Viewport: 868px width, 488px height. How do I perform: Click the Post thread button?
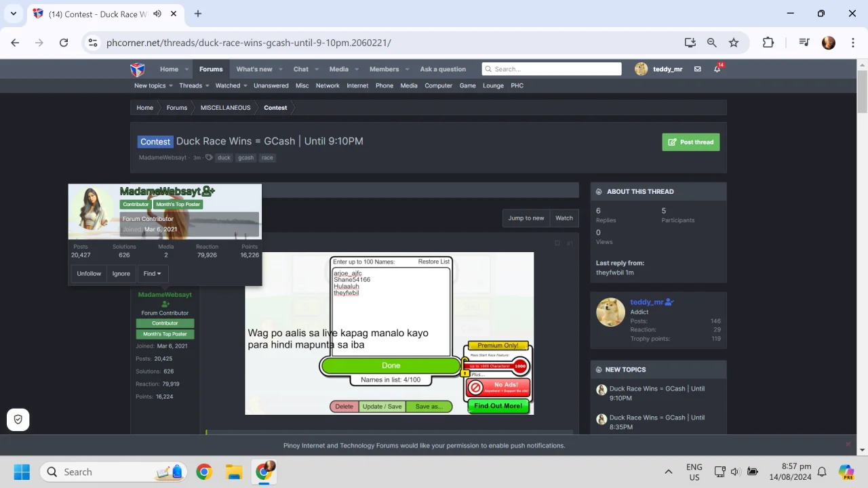691,142
